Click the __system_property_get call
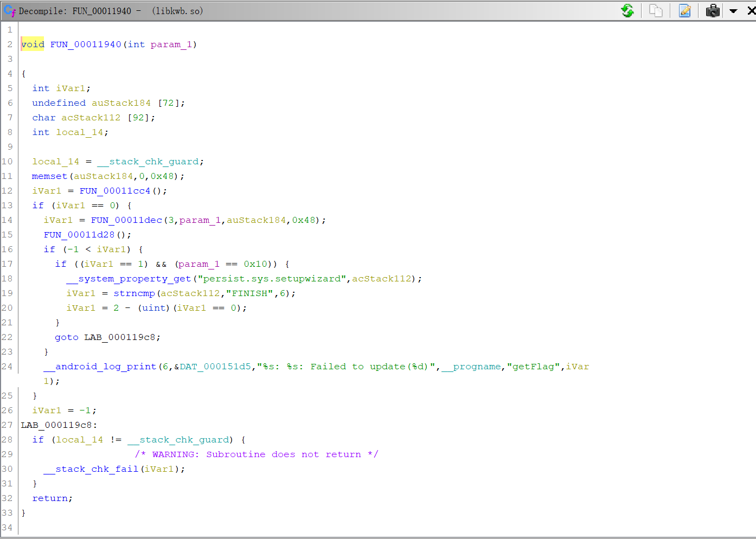This screenshot has width=756, height=539. point(129,279)
